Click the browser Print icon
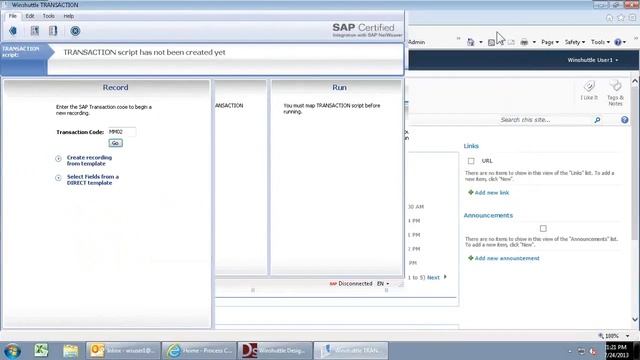The height and width of the screenshot is (360, 640). [524, 42]
